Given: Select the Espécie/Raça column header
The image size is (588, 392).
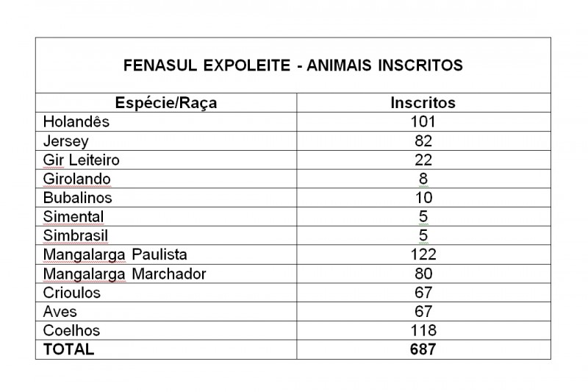Looking at the screenshot, I should tap(166, 103).
